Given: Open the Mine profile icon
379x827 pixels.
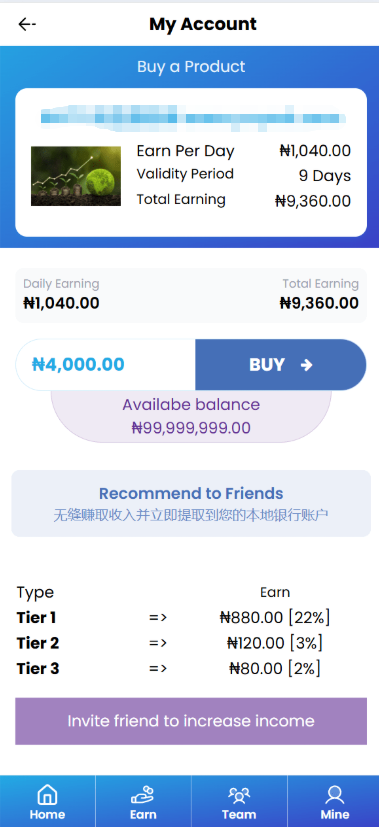Looking at the screenshot, I should [x=335, y=794].
